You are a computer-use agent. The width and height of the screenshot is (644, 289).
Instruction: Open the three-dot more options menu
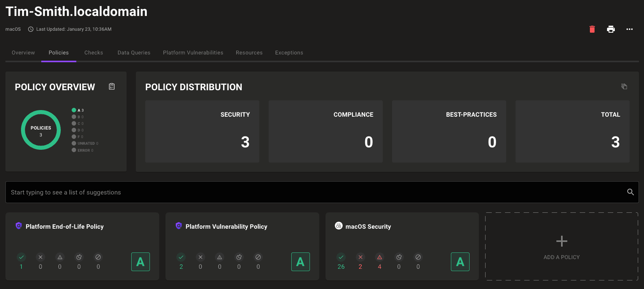(629, 29)
